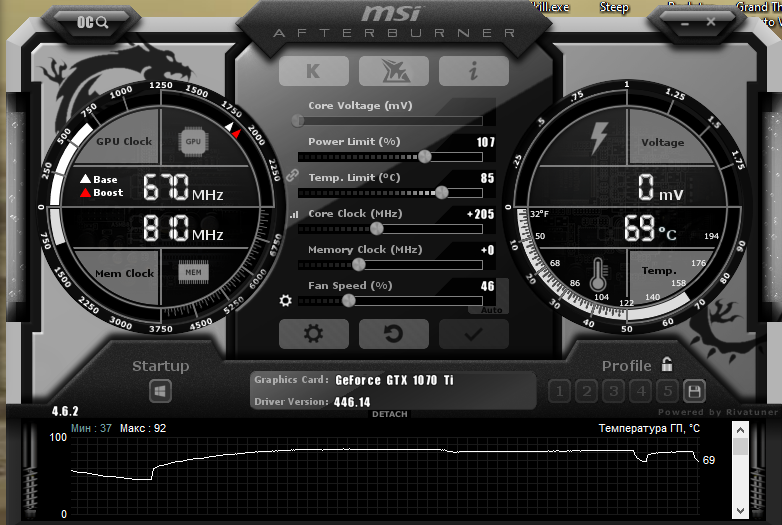Click the Power Limit slider handle
The width and height of the screenshot is (782, 525).
pyautogui.click(x=424, y=157)
